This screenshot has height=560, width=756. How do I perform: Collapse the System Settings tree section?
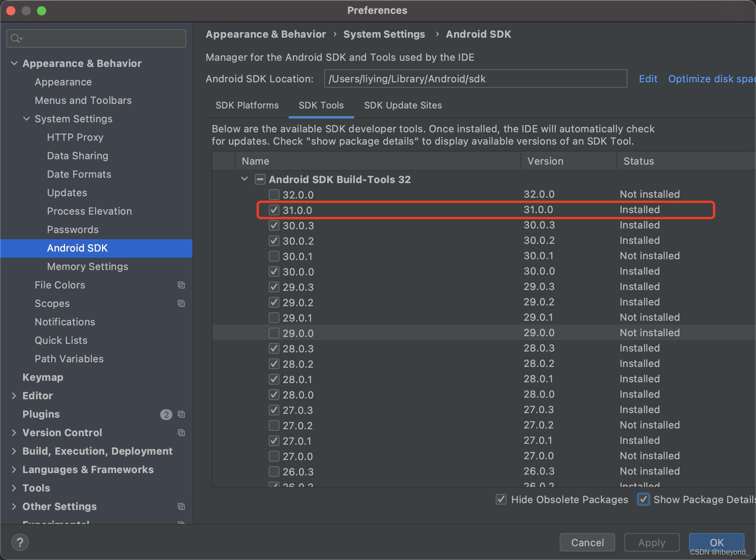coord(26,118)
